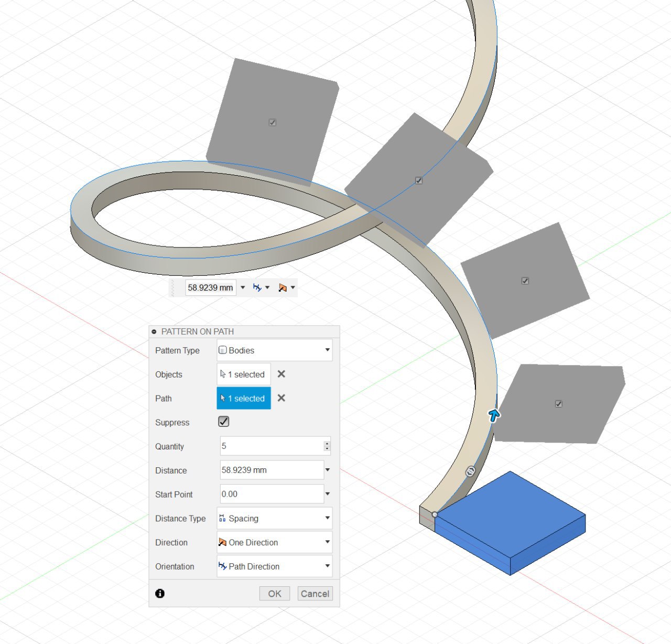Open the floating direction icon's dropdown arrow
Viewport: 671px width, 644px height.
point(293,287)
